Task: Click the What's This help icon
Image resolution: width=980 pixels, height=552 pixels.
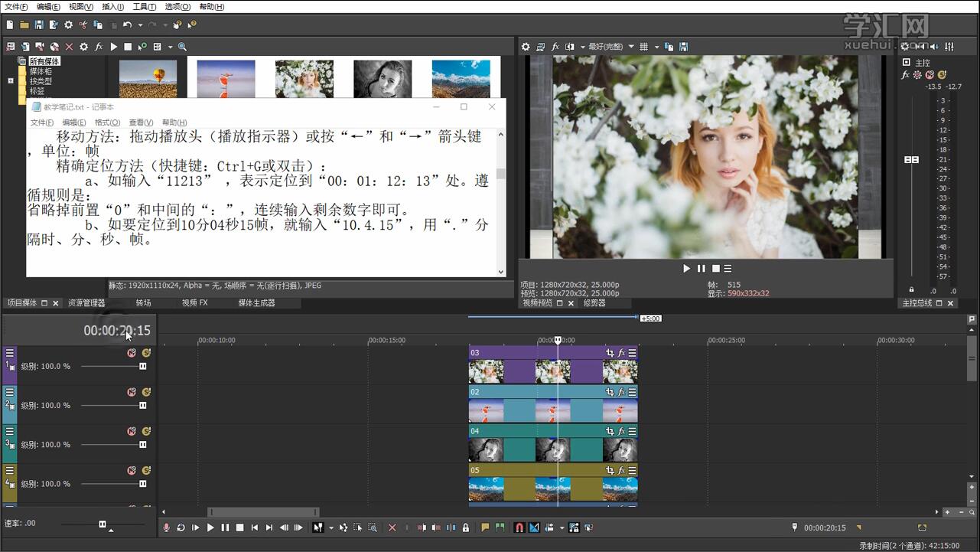Action: coord(191,24)
